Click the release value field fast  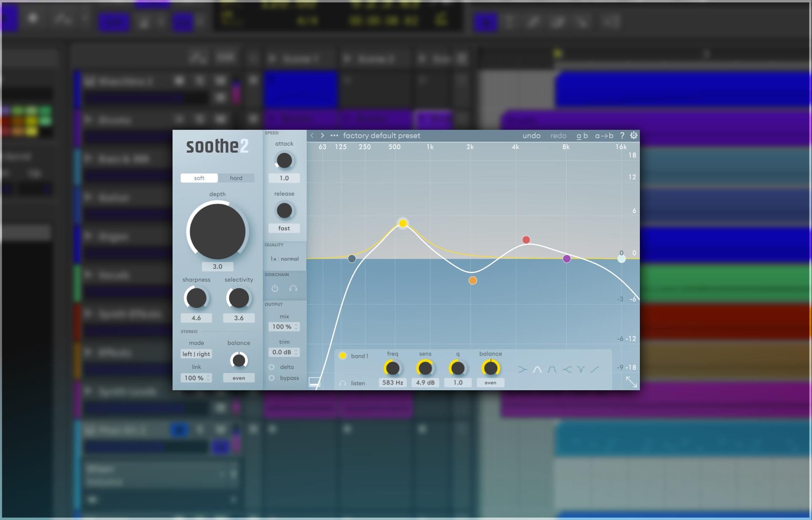pos(284,228)
